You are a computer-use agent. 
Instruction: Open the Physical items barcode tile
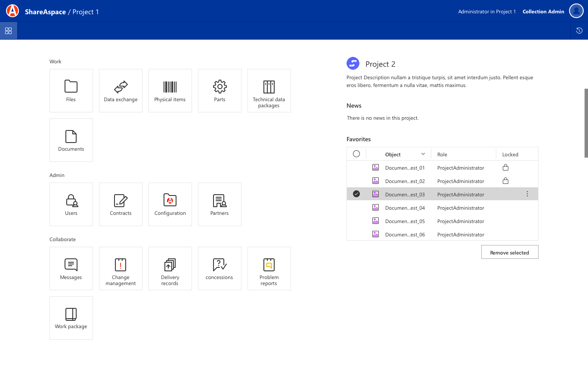pyautogui.click(x=170, y=91)
